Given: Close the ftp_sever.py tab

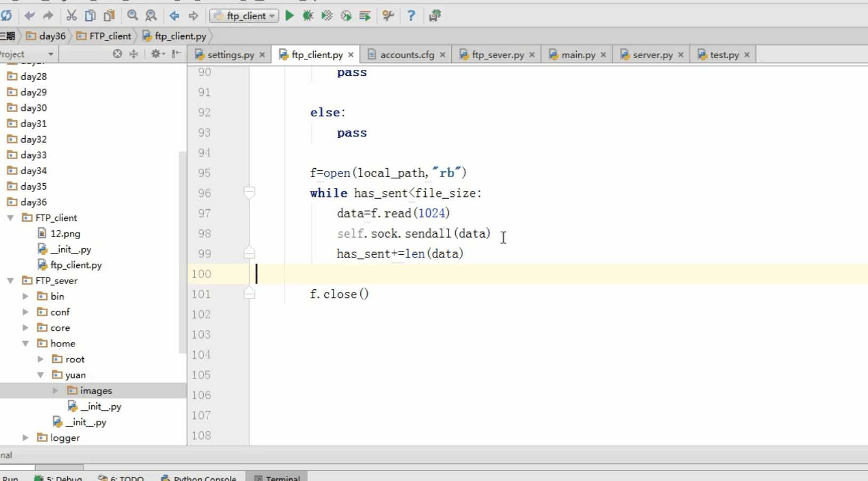Looking at the screenshot, I should tap(532, 54).
